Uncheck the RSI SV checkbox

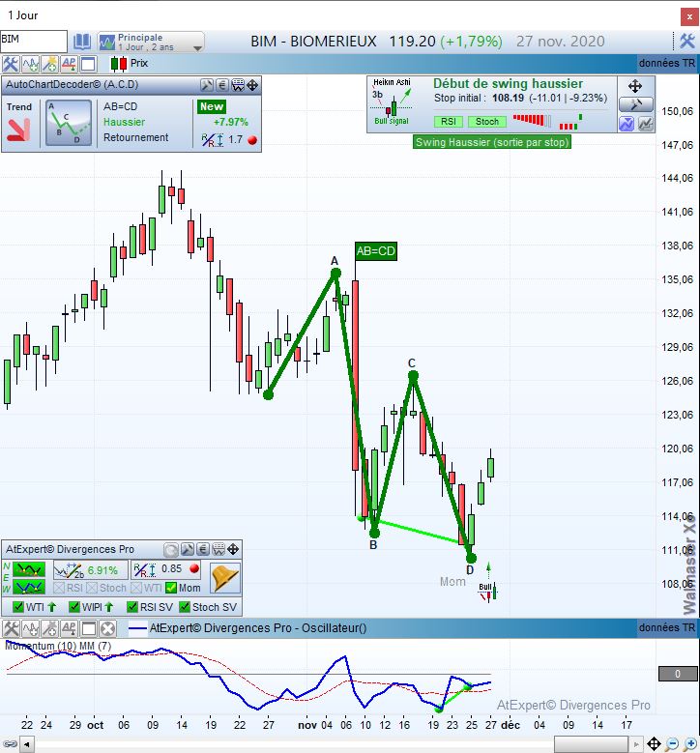132,607
